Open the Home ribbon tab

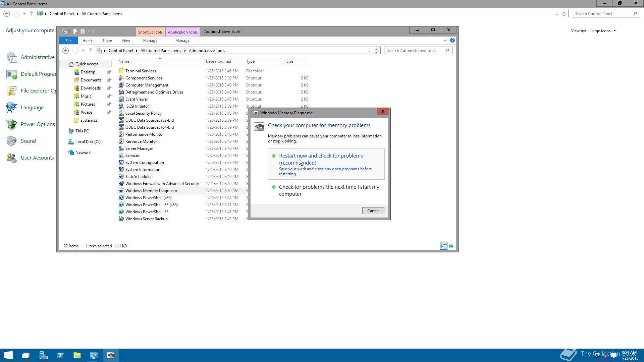point(88,41)
